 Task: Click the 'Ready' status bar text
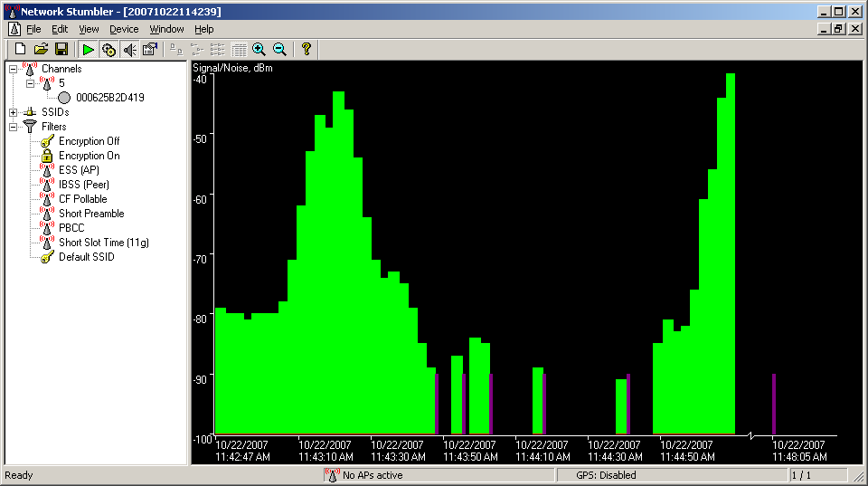click(19, 475)
